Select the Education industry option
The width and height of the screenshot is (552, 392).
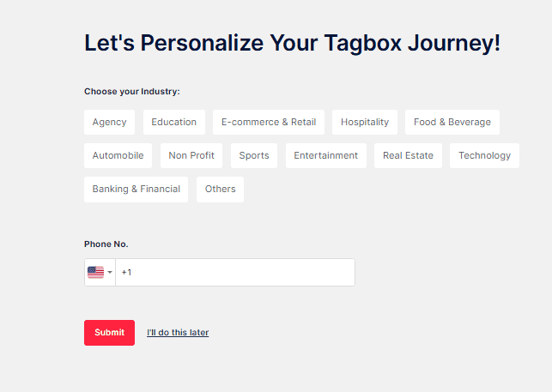click(174, 122)
